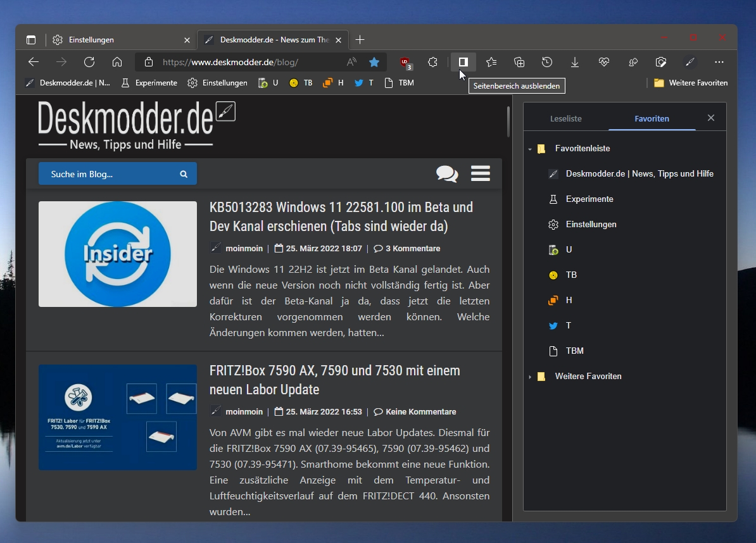This screenshot has height=543, width=756.
Task: Open a new tab with plus
Action: click(x=360, y=40)
